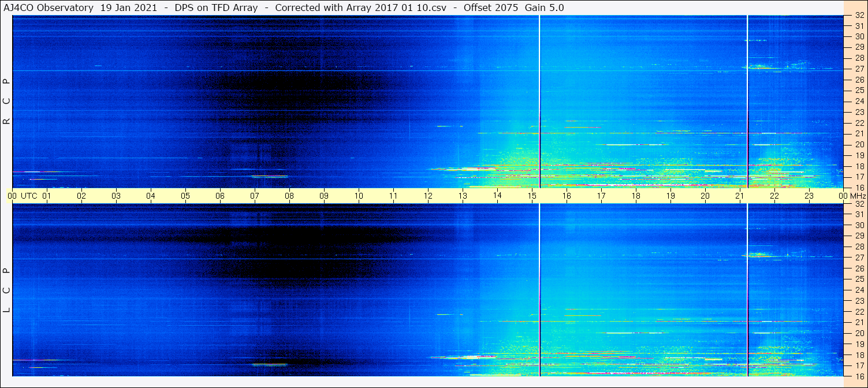This screenshot has width=868, height=388.
Task: Click LCP white vertical line after 21 UTC
Action: (x=747, y=290)
